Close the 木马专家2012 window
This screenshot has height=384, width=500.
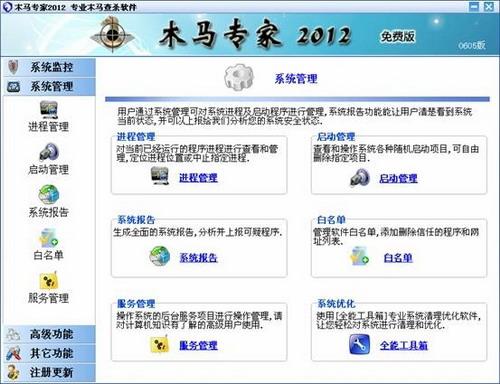point(489,6)
